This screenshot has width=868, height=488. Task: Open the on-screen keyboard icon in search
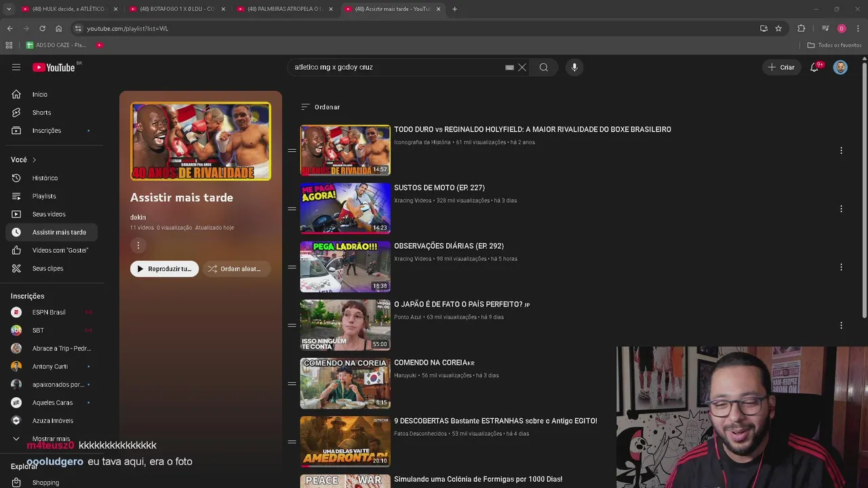pos(509,67)
